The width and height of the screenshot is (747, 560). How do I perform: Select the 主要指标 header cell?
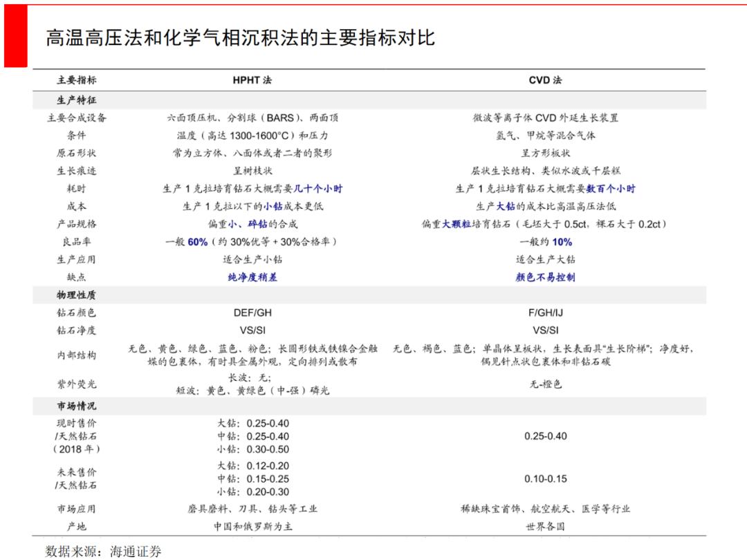pos(77,80)
